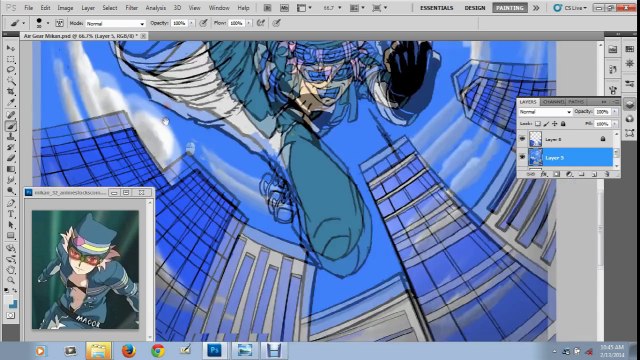The height and width of the screenshot is (360, 640).
Task: Select the Rectangular Marquee tool
Action: pyautogui.click(x=11, y=59)
